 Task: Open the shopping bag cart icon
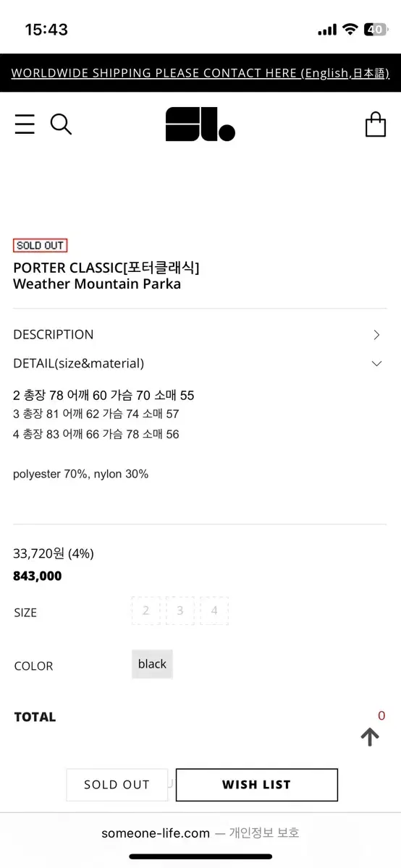pyautogui.click(x=376, y=124)
